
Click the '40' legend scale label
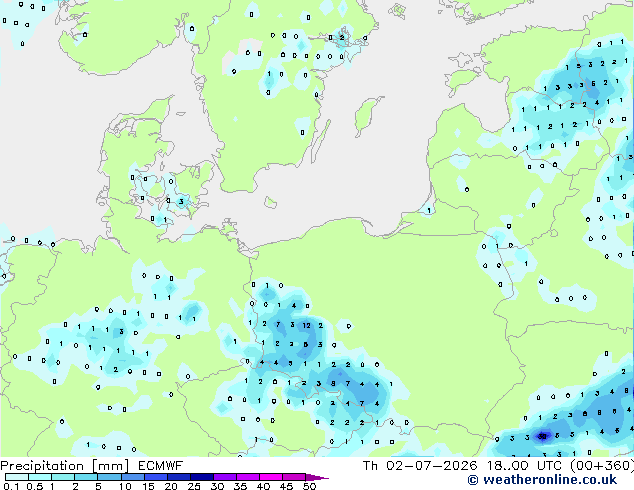click(263, 486)
